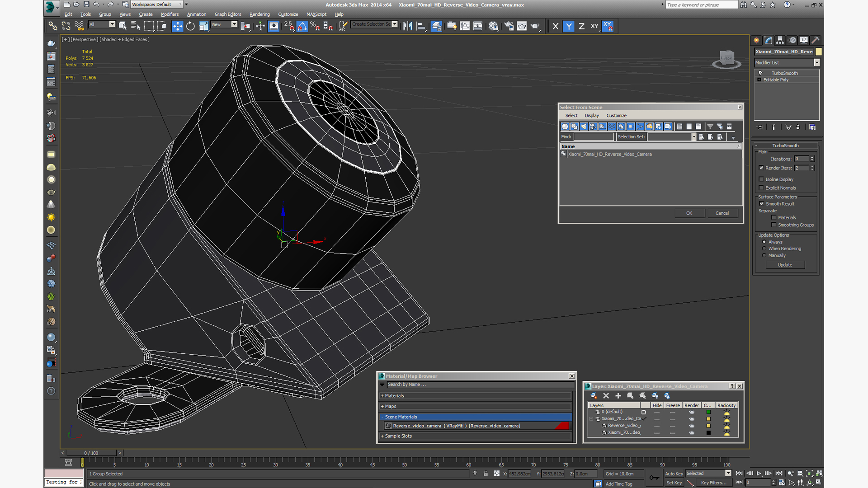Open the Graph Editors menu
This screenshot has height=488, width=868.
tap(228, 14)
